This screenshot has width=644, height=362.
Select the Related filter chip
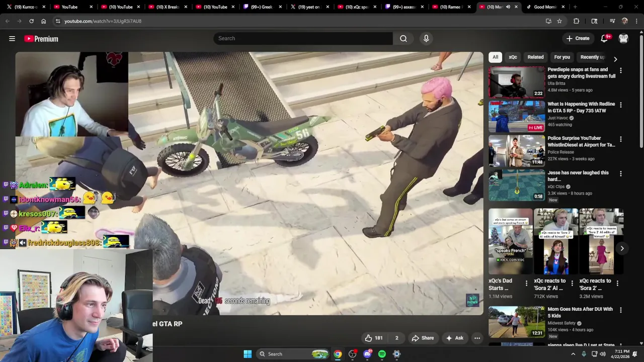[535, 57]
